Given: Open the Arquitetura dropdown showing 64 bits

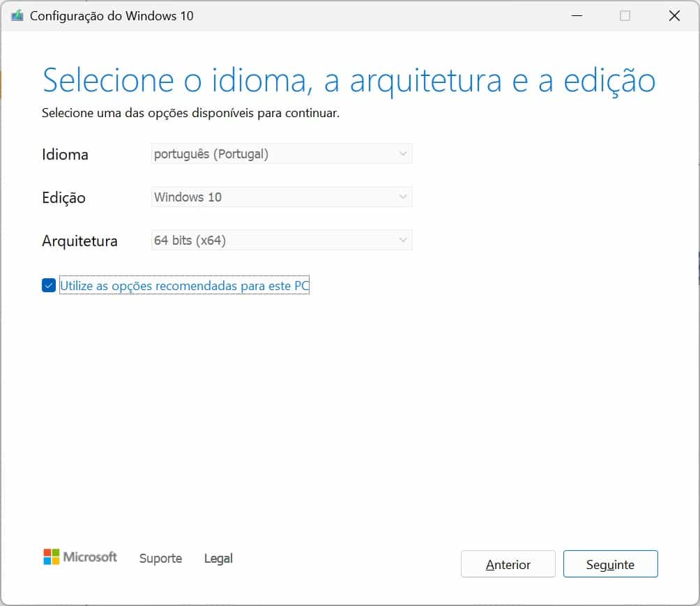Looking at the screenshot, I should pos(281,241).
